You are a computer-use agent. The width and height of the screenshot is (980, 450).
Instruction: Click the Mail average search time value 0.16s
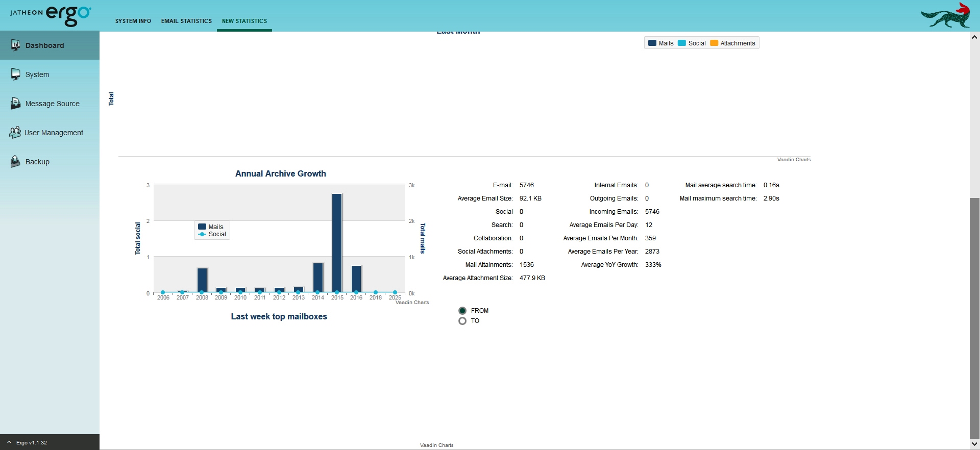(771, 185)
